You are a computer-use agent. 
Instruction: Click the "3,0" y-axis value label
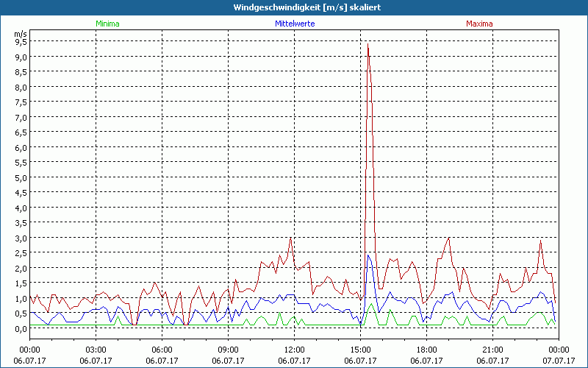(x=21, y=238)
